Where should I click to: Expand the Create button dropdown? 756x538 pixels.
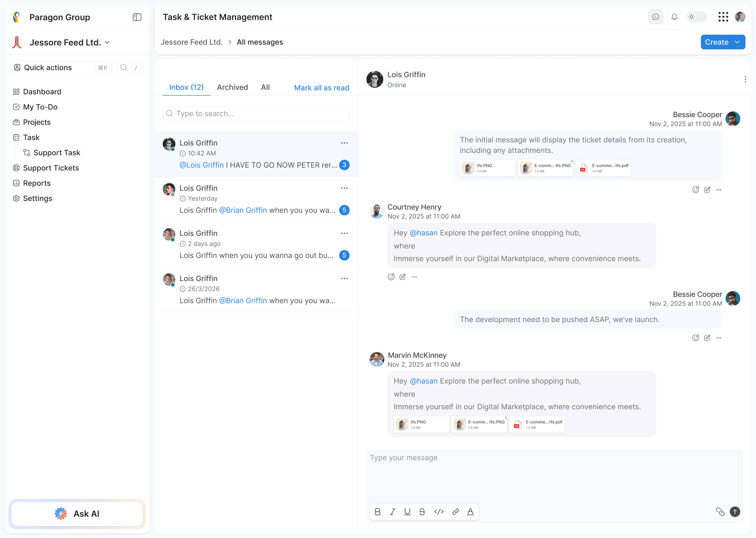[737, 42]
